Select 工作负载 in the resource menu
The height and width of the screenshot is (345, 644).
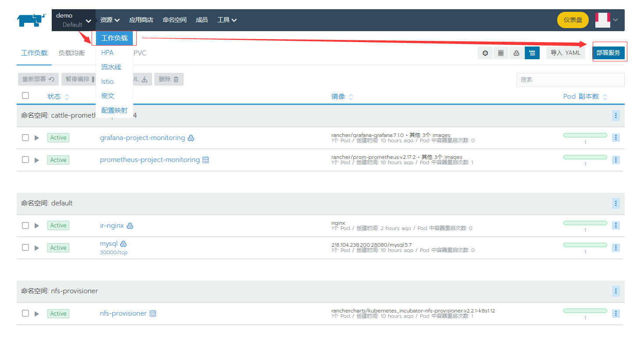click(114, 38)
